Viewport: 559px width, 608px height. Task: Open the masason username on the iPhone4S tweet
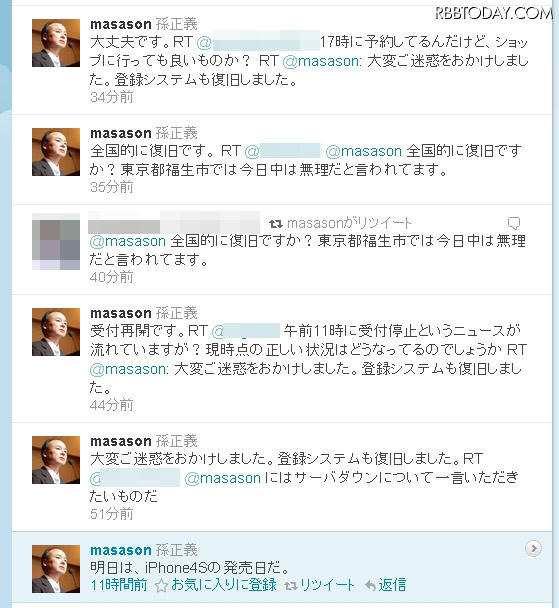coord(121,550)
